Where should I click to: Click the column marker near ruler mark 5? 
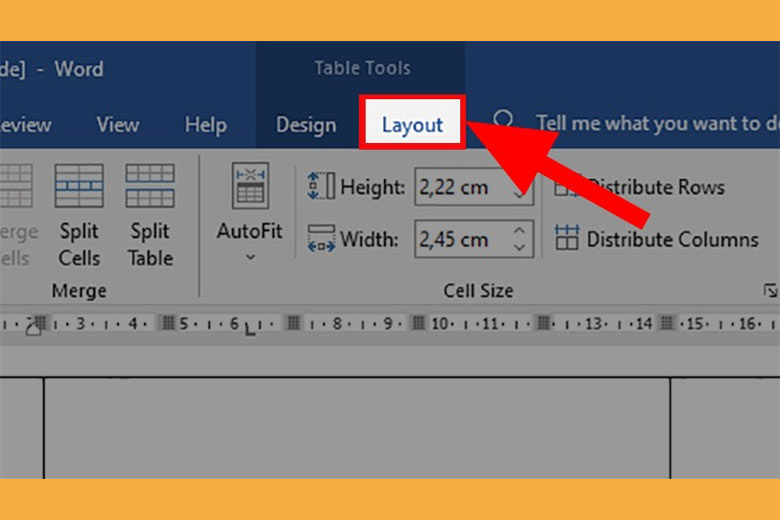click(169, 323)
